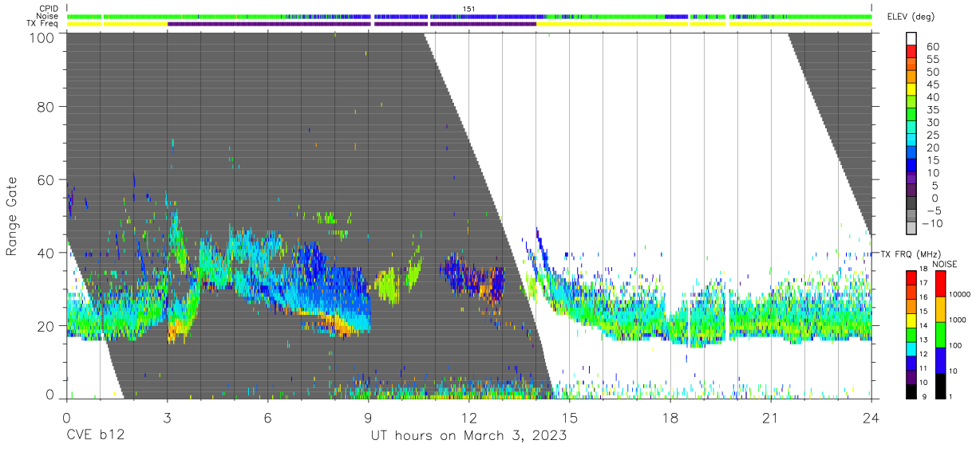Click the 15 tick label on the UT hours axis
Screen dimensions: 980x452
point(569,419)
